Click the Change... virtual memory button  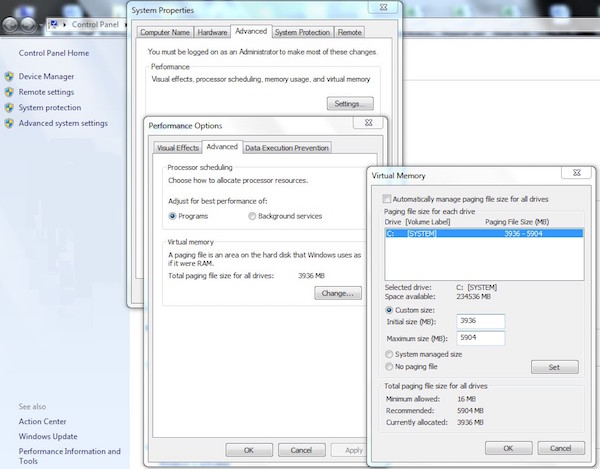tap(337, 293)
